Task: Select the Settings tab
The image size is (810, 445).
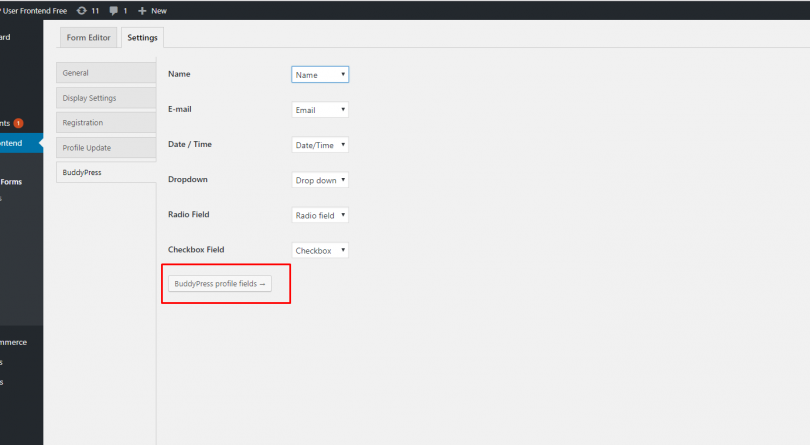Action: (x=143, y=37)
